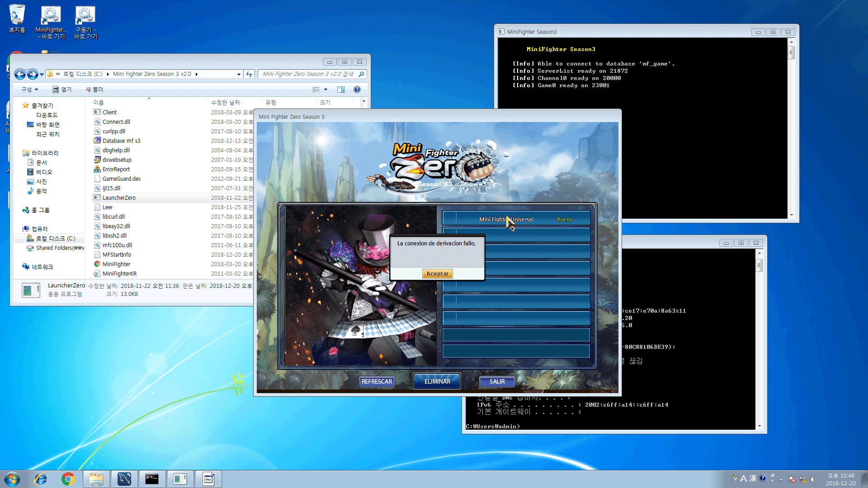The height and width of the screenshot is (488, 868).
Task: Select 최근 위치 in the navigation pane
Action: point(47,134)
